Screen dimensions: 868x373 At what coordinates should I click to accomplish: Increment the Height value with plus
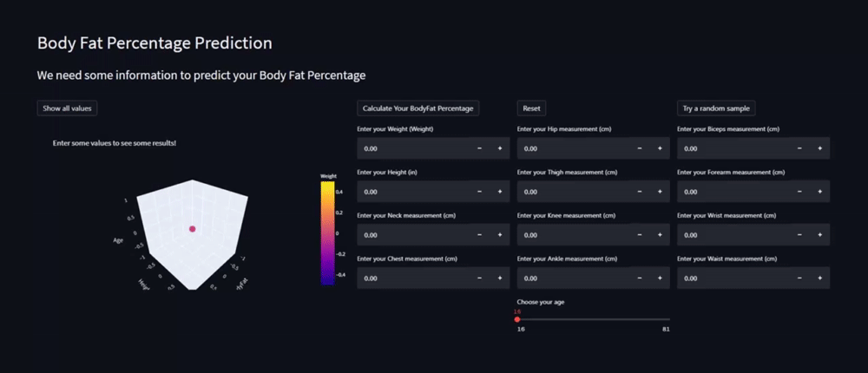[500, 192]
